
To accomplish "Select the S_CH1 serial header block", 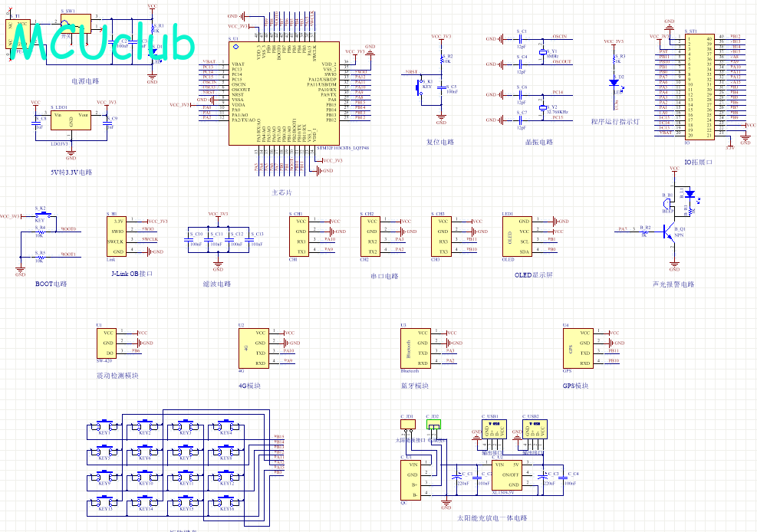I will 299,236.
